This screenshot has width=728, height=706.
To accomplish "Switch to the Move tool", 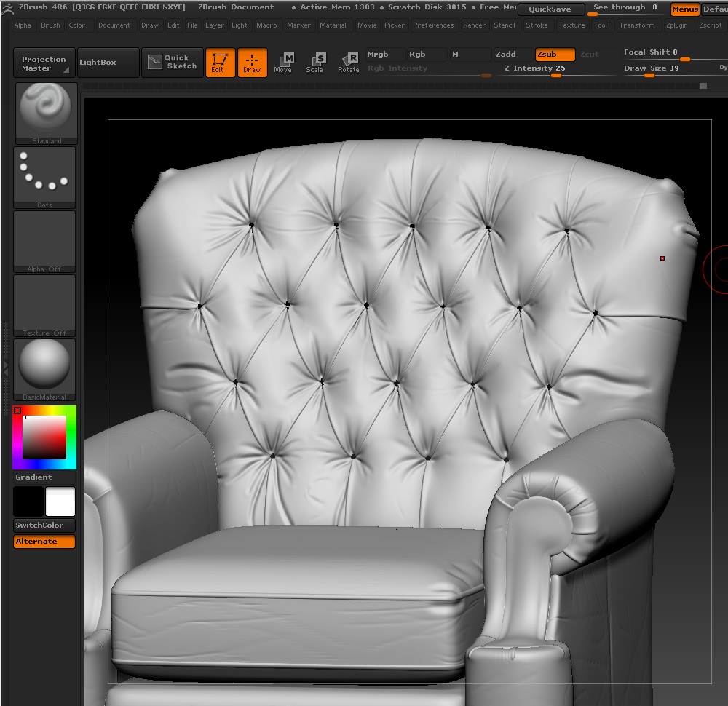I will tap(283, 63).
